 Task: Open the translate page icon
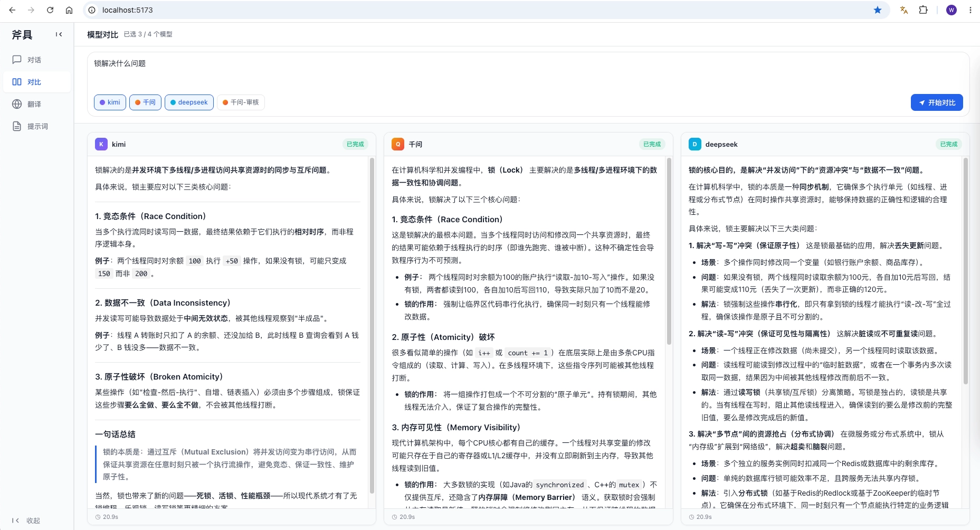(x=904, y=10)
